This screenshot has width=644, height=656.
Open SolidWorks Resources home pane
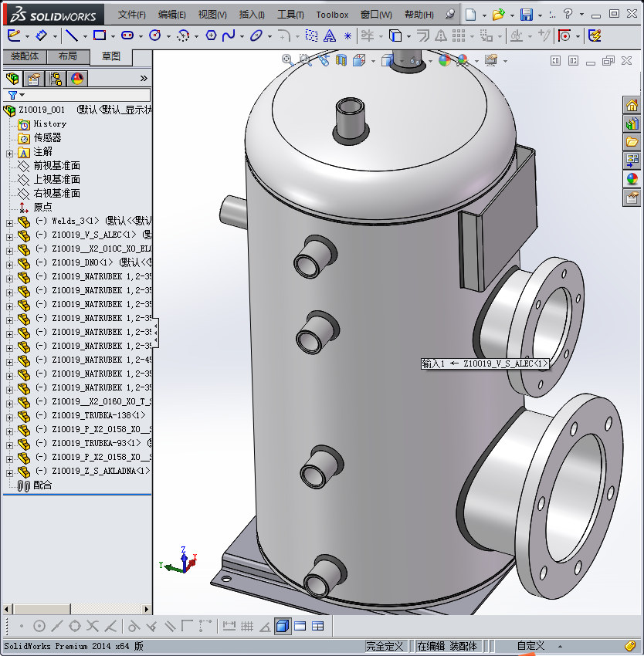[632, 106]
